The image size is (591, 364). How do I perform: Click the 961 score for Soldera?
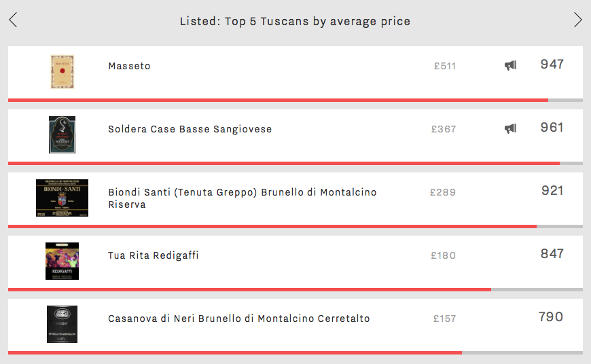(x=552, y=128)
